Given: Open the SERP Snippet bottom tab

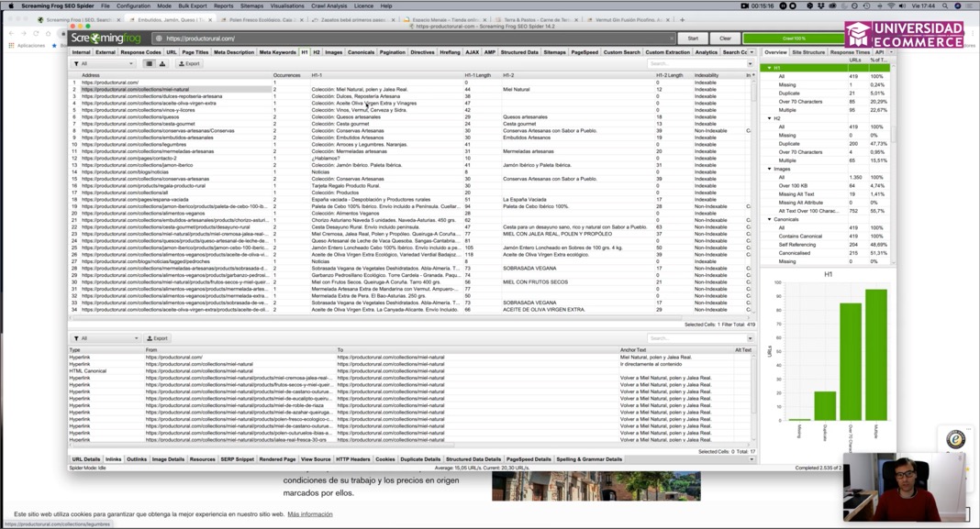Looking at the screenshot, I should tap(237, 459).
